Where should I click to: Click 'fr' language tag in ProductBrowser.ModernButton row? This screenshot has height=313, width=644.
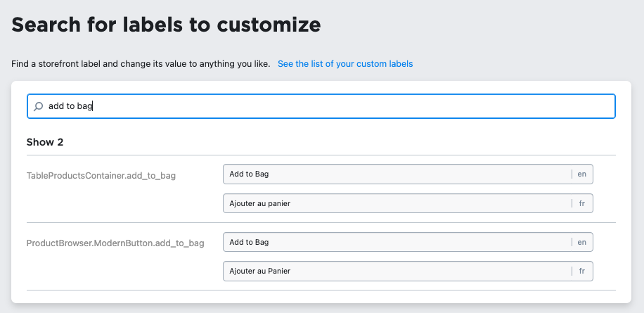tap(581, 271)
